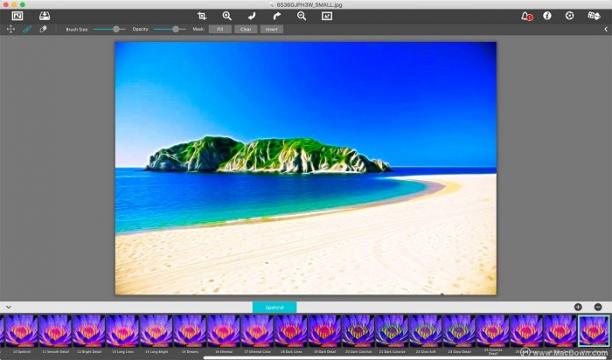Select the Spectral category tab
This screenshot has height=360, width=612.
tap(274, 307)
